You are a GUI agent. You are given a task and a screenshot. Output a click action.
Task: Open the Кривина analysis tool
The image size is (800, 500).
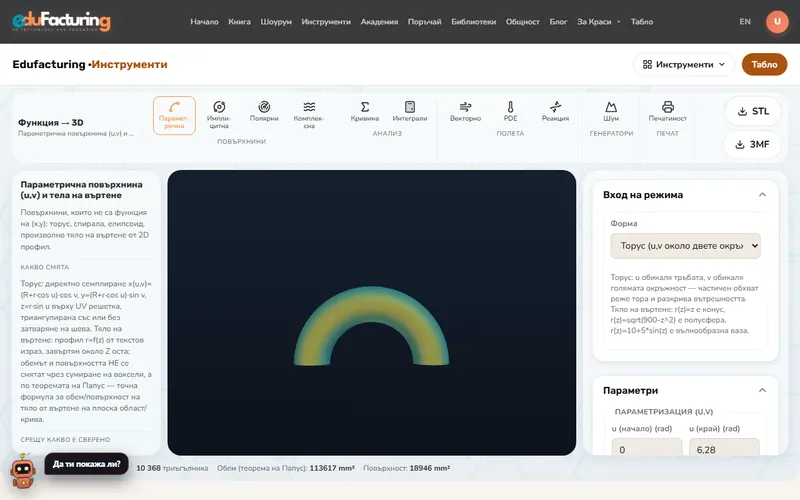[x=364, y=112]
